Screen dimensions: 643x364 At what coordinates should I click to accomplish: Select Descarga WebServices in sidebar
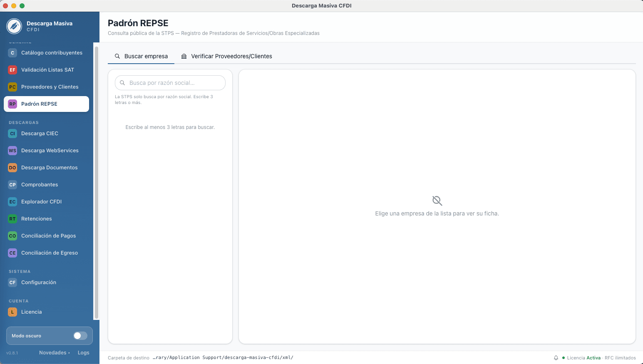coord(47,151)
